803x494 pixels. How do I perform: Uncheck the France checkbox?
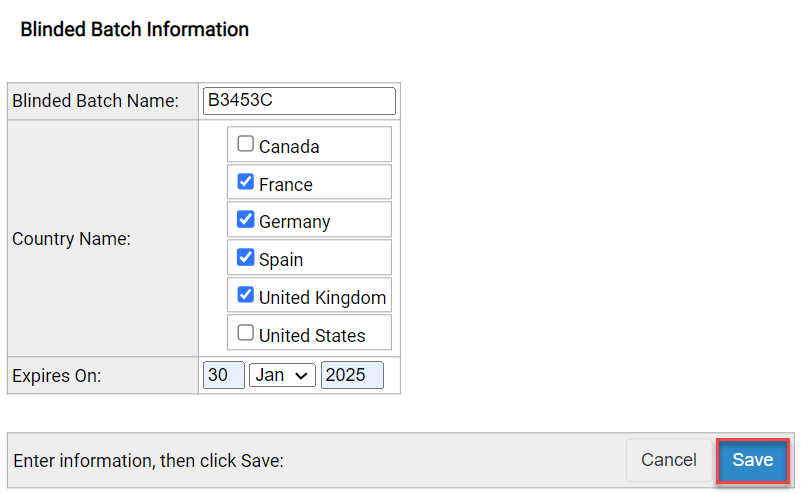(245, 182)
